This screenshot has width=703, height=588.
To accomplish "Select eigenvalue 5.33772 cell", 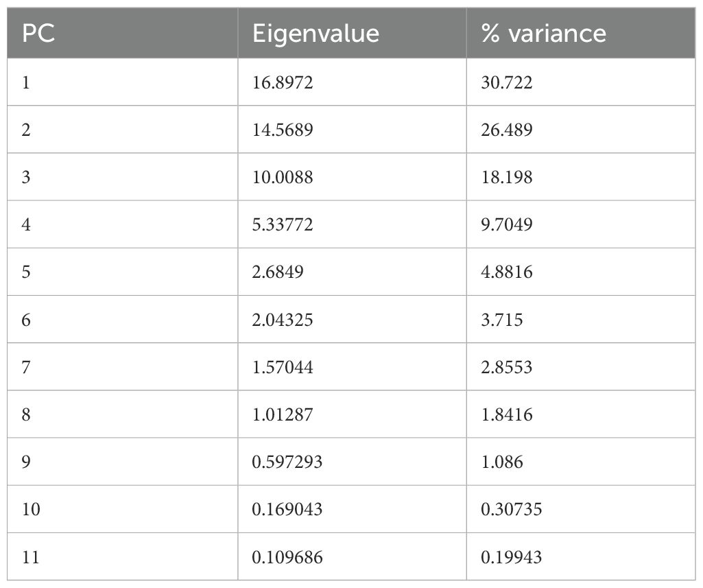I will click(x=283, y=224).
